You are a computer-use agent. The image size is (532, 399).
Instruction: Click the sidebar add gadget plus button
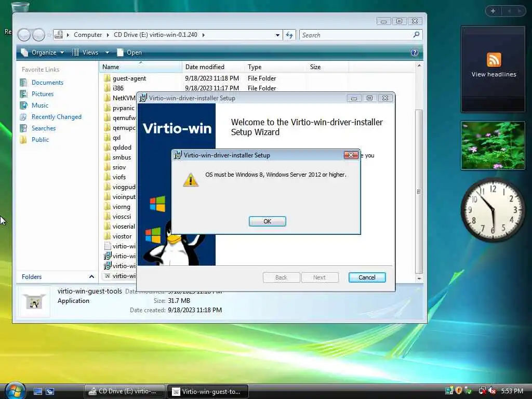tap(493, 11)
